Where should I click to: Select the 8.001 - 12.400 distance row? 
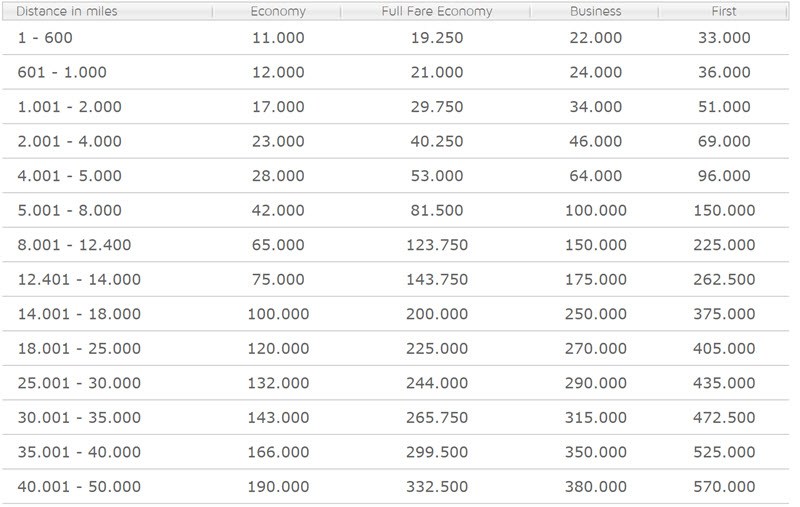point(395,245)
